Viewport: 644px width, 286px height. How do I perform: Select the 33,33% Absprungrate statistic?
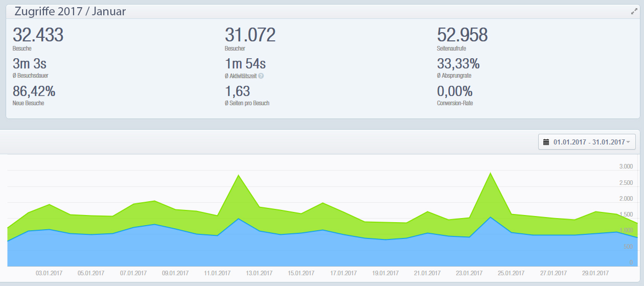coord(458,64)
